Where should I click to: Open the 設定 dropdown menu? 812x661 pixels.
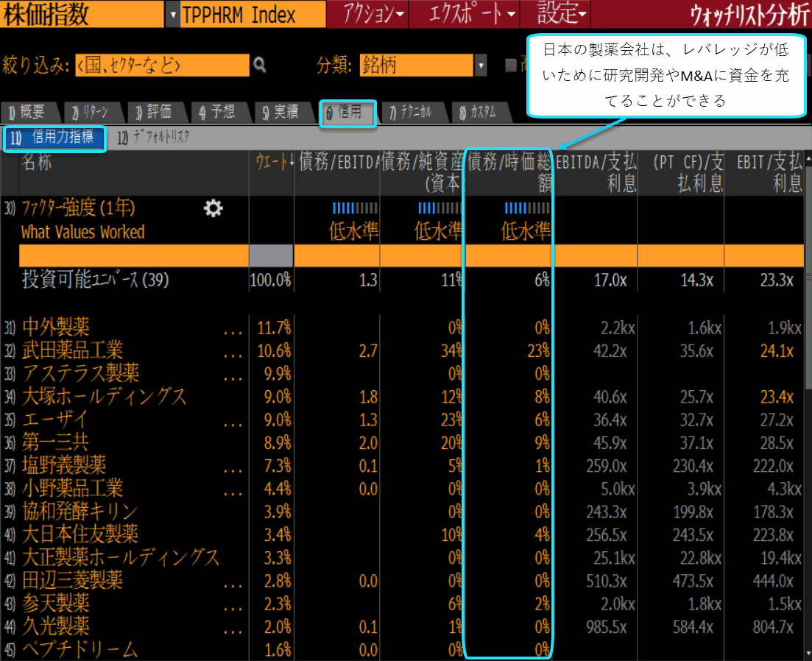[x=556, y=14]
